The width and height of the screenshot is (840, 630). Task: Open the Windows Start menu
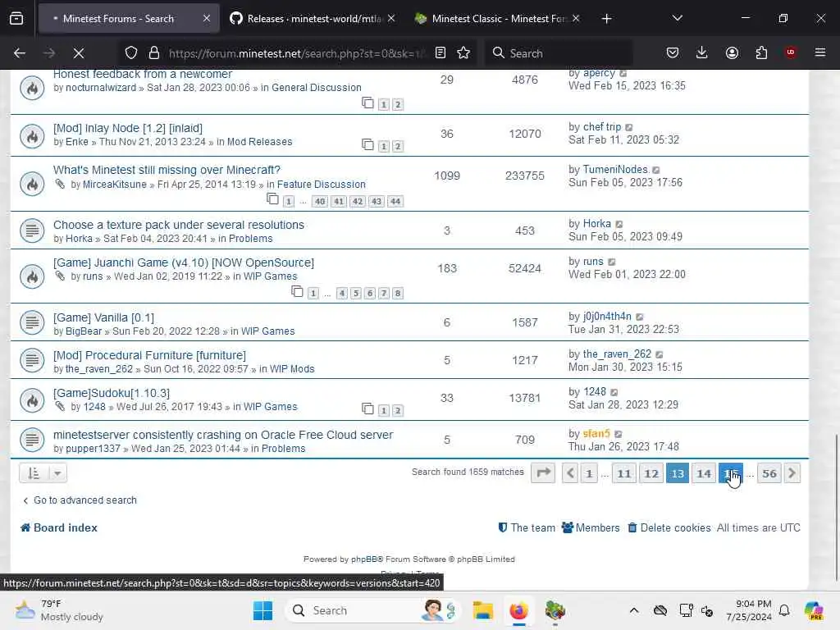(262, 610)
